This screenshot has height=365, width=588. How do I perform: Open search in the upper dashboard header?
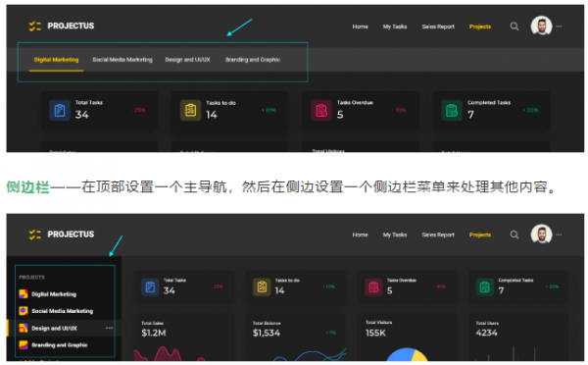(x=514, y=26)
